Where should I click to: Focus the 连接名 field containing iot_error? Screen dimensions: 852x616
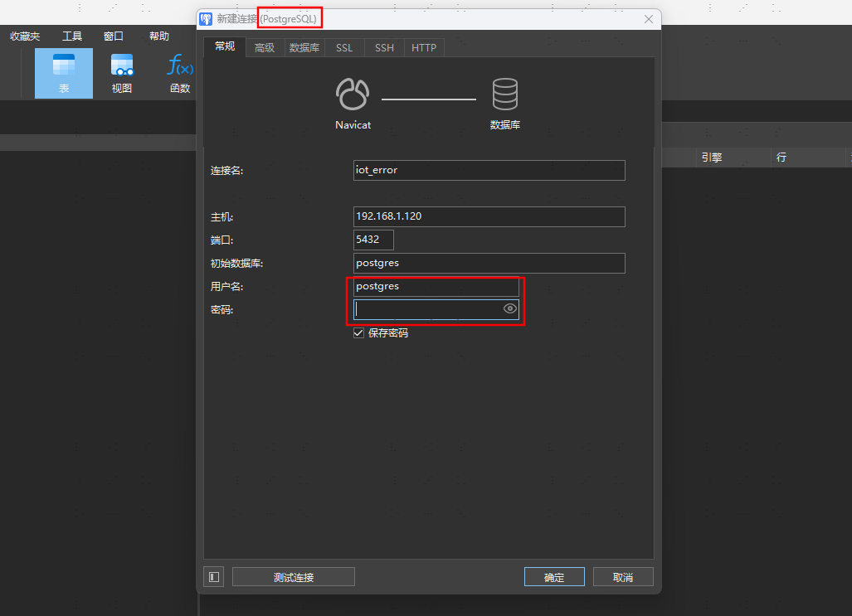click(x=489, y=170)
